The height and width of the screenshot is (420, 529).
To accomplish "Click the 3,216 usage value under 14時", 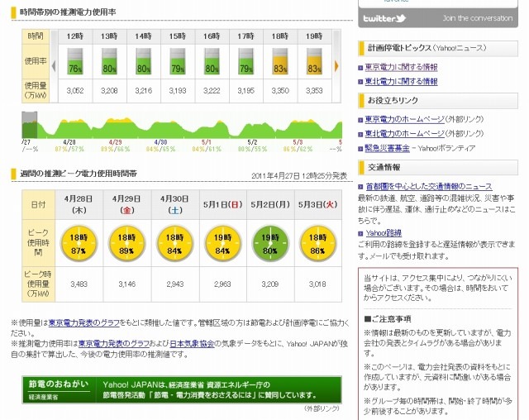I will click(143, 91).
